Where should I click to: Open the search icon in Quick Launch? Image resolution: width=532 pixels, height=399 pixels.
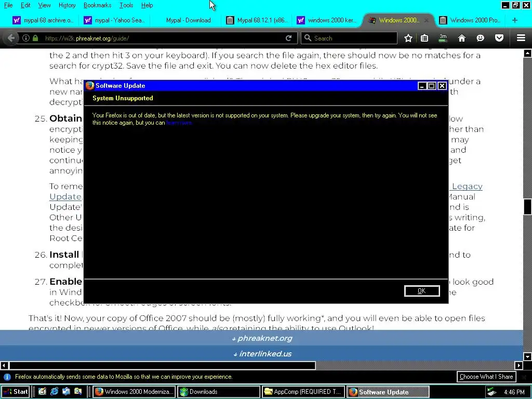[78, 392]
